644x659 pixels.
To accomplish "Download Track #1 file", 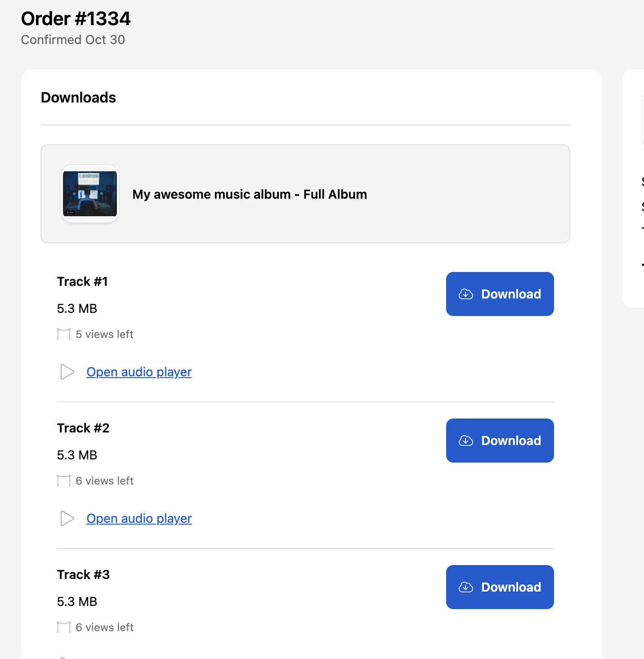I will coord(500,294).
